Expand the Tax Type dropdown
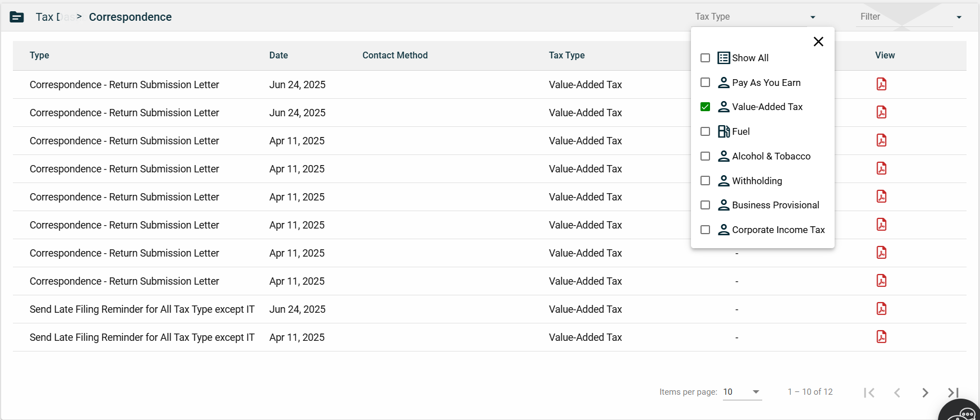 755,17
